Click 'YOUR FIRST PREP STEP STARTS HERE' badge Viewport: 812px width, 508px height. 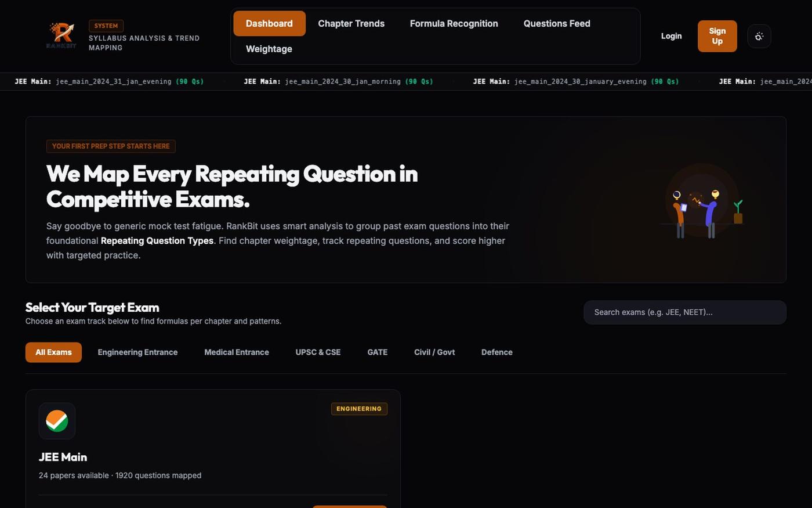[x=111, y=146]
